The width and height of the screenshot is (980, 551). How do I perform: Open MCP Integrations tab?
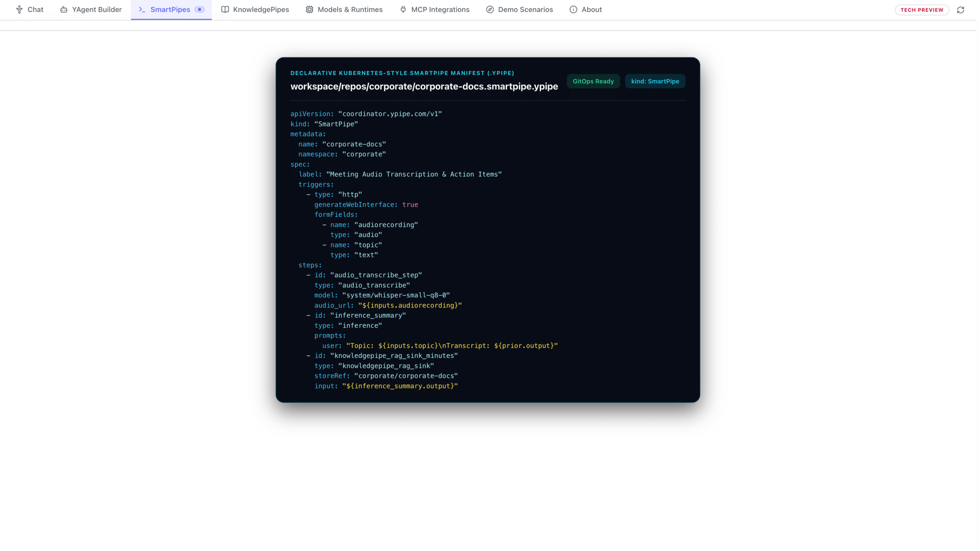pos(434,10)
